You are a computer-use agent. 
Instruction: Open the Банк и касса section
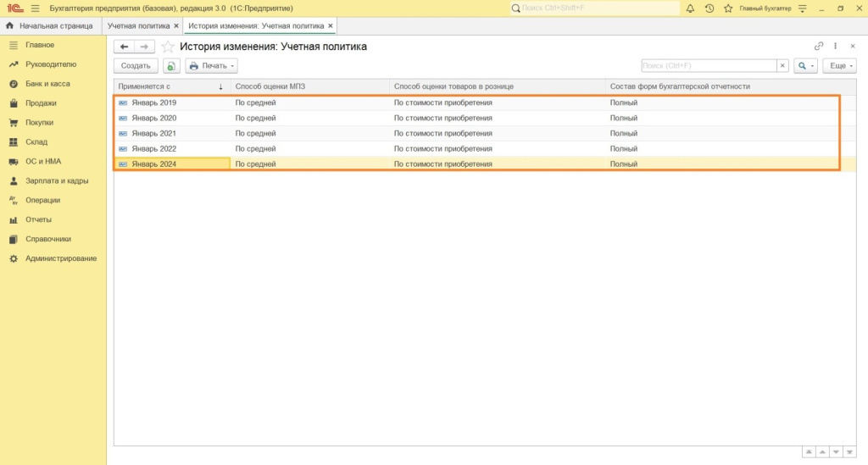[47, 84]
